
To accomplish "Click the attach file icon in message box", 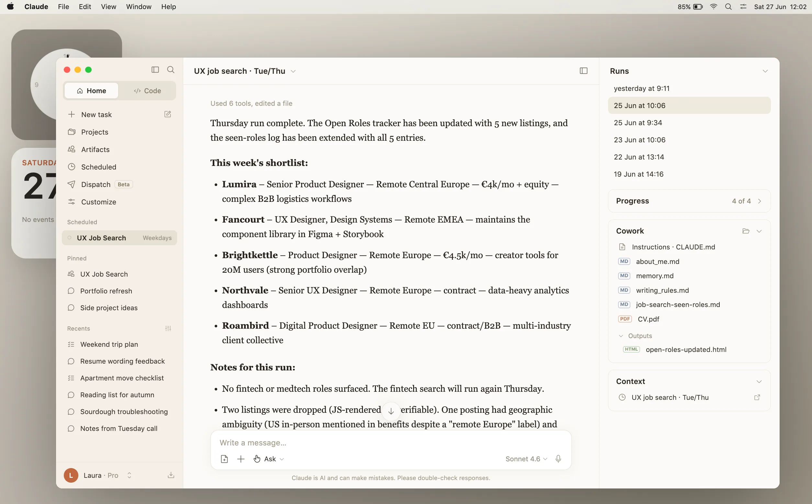I will click(x=224, y=459).
